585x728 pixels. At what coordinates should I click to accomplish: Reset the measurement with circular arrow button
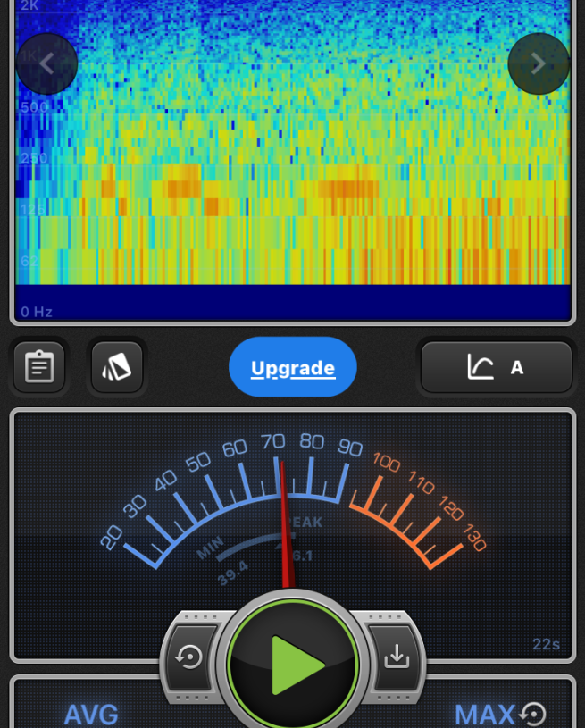pos(189,657)
